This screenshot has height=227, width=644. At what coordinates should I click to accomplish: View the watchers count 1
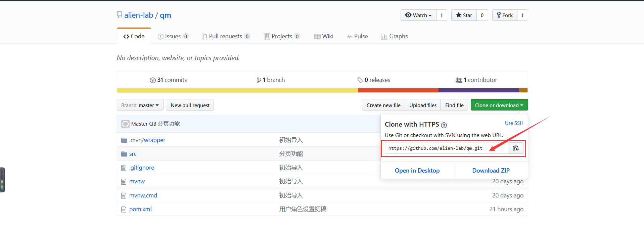coord(442,15)
